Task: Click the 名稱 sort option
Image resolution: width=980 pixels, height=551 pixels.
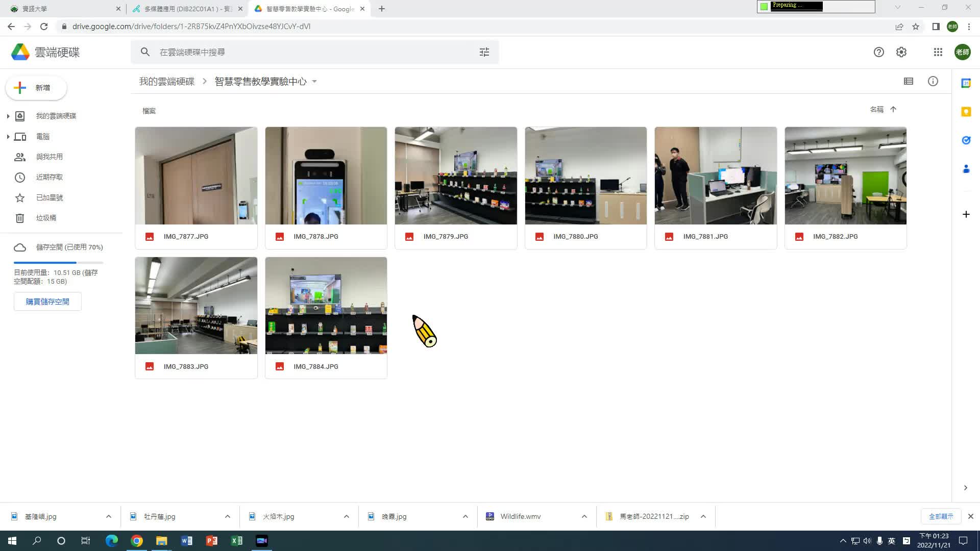Action: tap(876, 109)
